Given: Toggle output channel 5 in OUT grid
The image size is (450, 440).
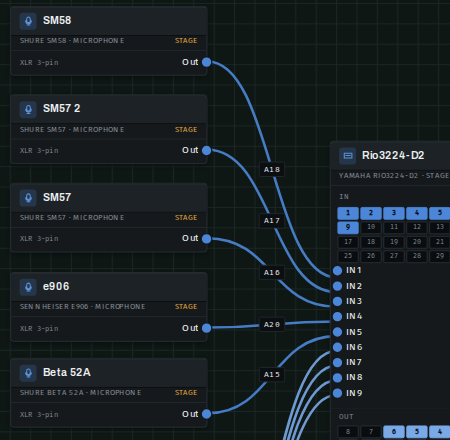Looking at the screenshot, I should point(417,432).
